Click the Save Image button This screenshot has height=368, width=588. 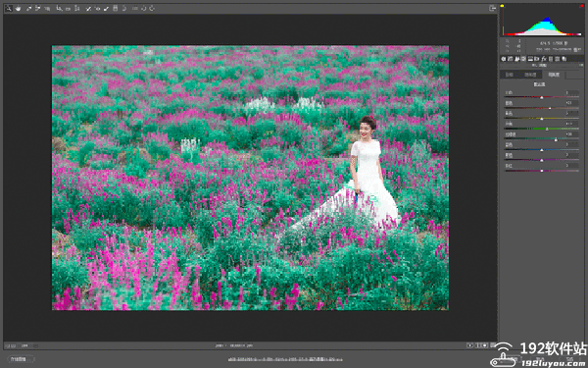tap(21, 359)
